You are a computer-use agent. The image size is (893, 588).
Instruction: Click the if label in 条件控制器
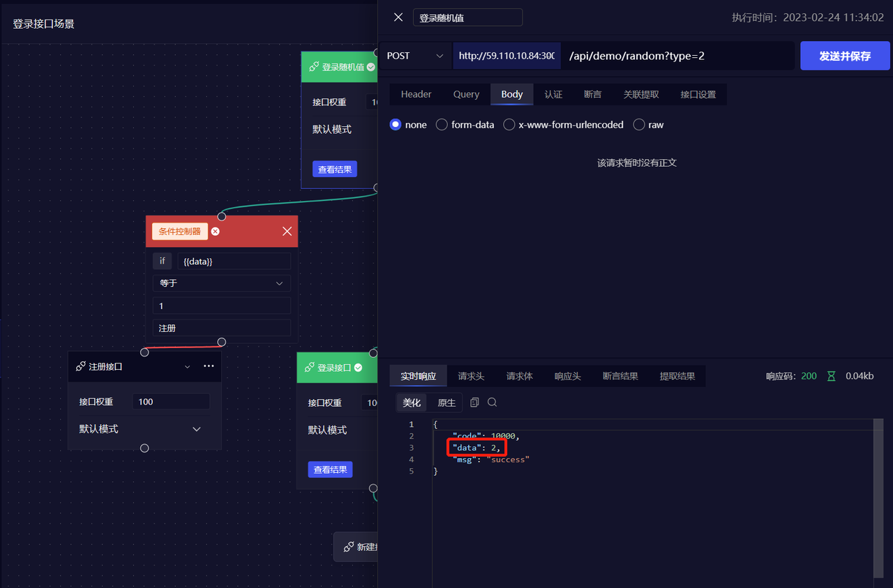click(163, 261)
